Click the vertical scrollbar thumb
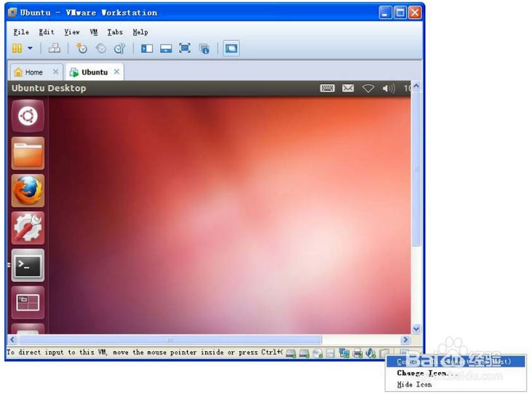Image resolution: width=532 pixels, height=394 pixels. tap(416, 169)
